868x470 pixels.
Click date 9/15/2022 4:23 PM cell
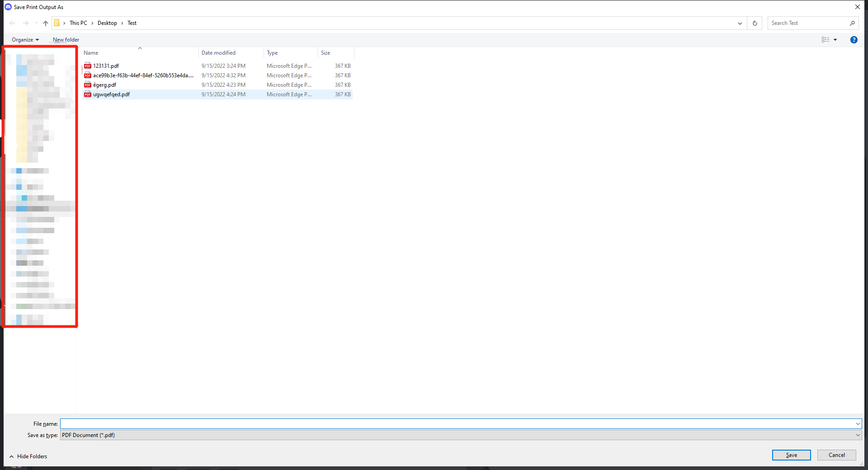[223, 85]
